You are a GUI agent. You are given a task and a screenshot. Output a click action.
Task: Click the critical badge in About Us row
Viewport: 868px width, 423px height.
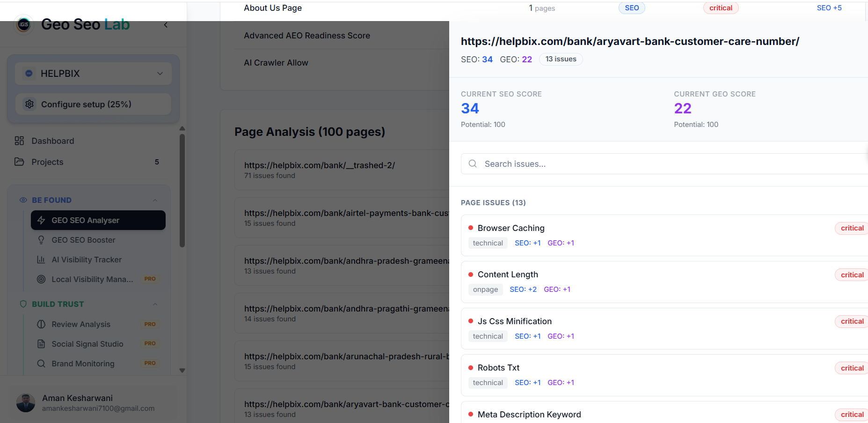pos(721,8)
